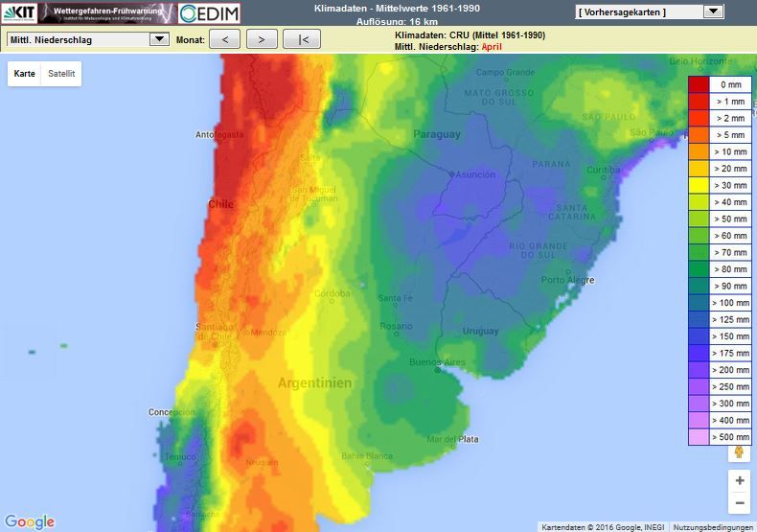Screen dimensions: 757x532
Task: Advance to the next month
Action: [262, 39]
